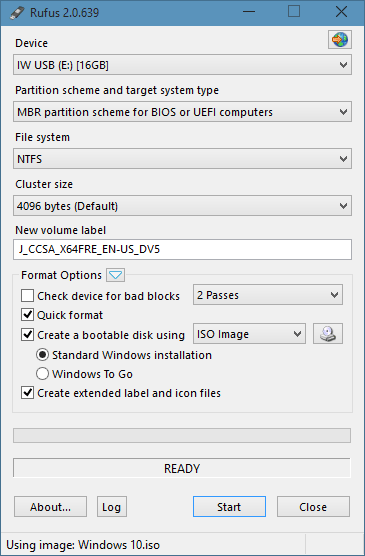Open the File system NTFS dropdown
Screen dimensions: 365x556
[x=182, y=159]
